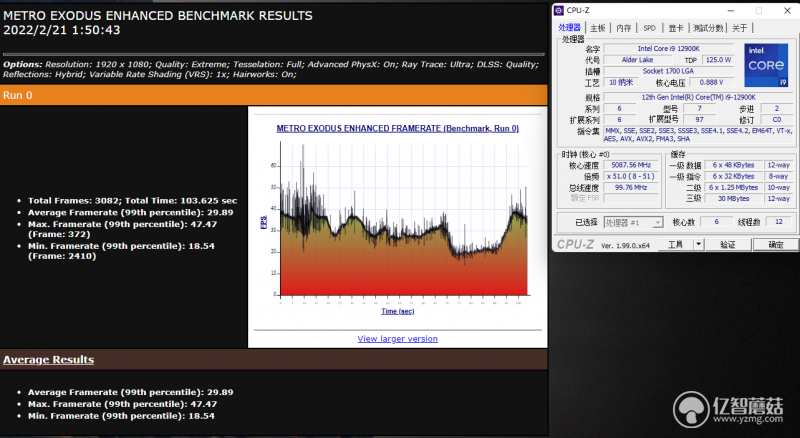The width and height of the screenshot is (800, 438).
Task: Open the 显卡 tab in CPU-Z
Action: [676, 28]
